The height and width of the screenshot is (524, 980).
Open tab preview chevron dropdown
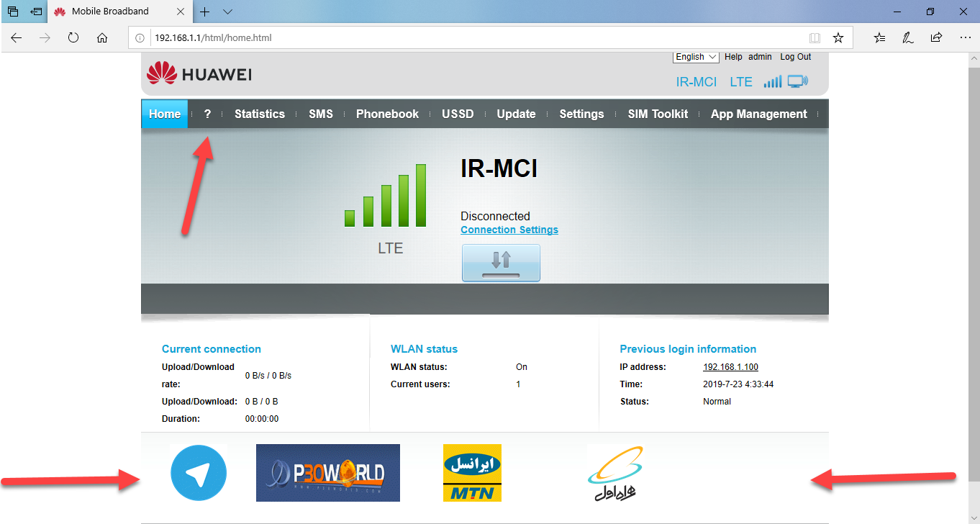227,12
